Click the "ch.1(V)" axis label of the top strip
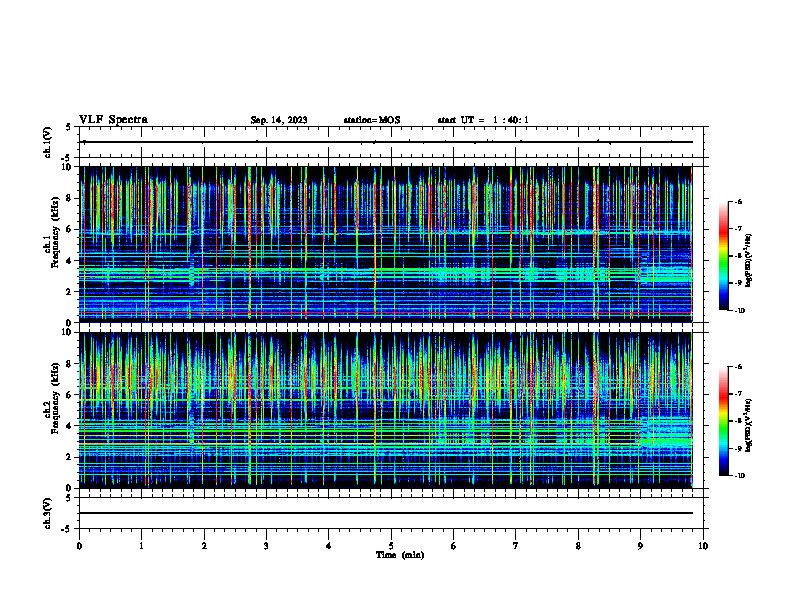This screenshot has height=612, width=792. point(48,142)
